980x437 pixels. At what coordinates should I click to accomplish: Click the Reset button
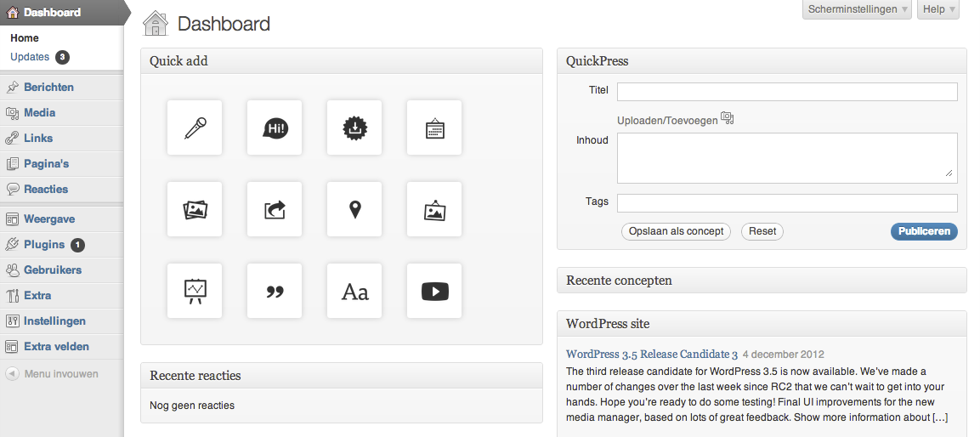pos(762,231)
